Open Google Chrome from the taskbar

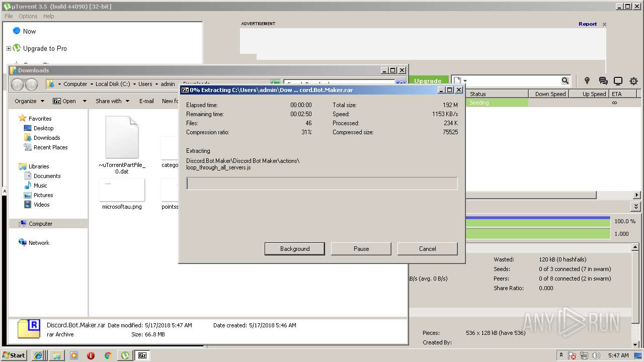coord(108,355)
